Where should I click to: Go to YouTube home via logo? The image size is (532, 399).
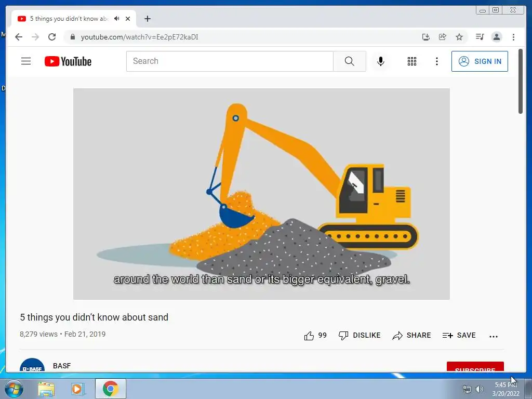coord(68,61)
